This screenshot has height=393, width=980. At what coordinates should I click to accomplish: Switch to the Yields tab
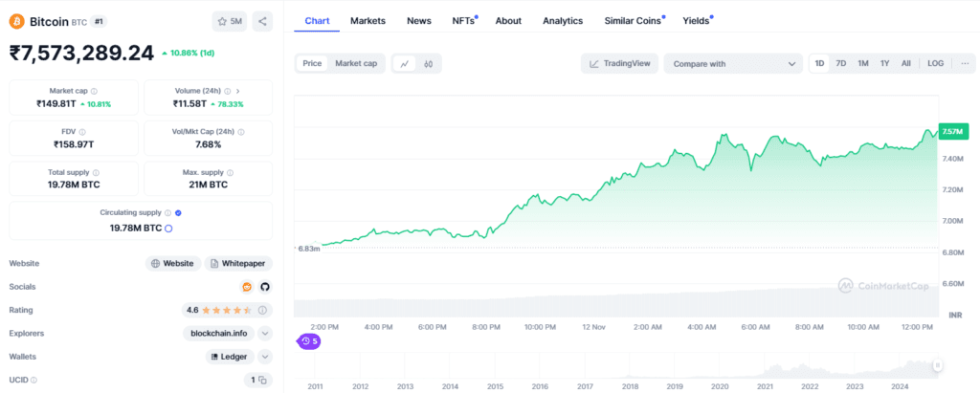697,21
